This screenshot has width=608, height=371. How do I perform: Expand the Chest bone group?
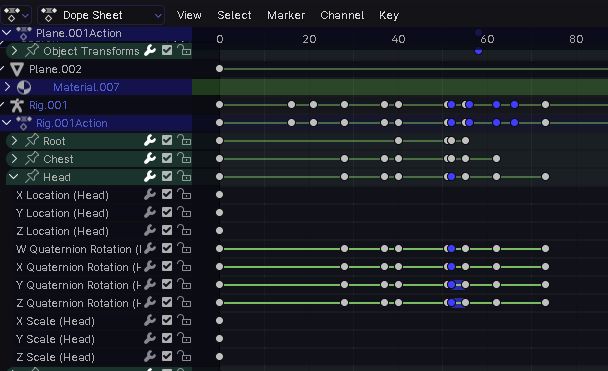pyautogui.click(x=14, y=159)
